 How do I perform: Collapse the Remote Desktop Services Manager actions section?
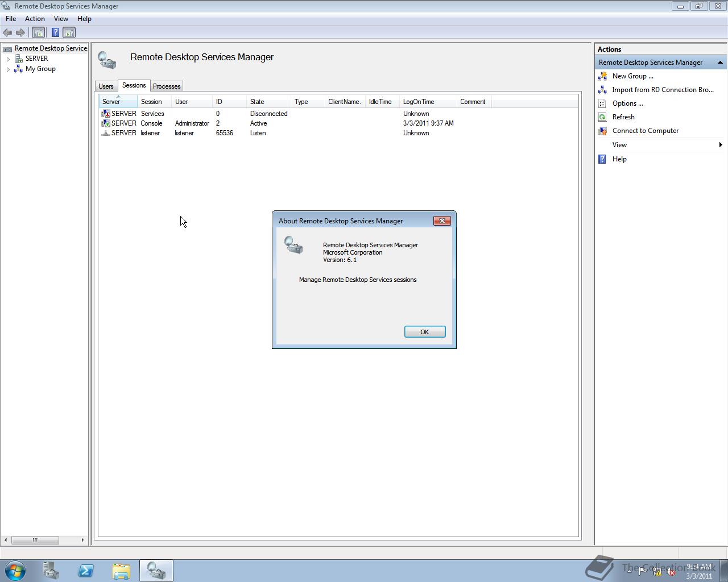(x=720, y=63)
